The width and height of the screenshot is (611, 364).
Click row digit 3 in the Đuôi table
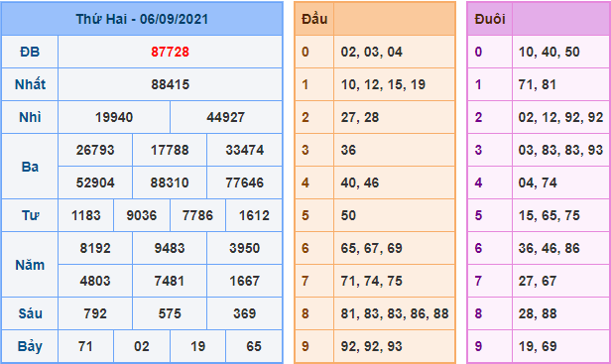tap(478, 150)
